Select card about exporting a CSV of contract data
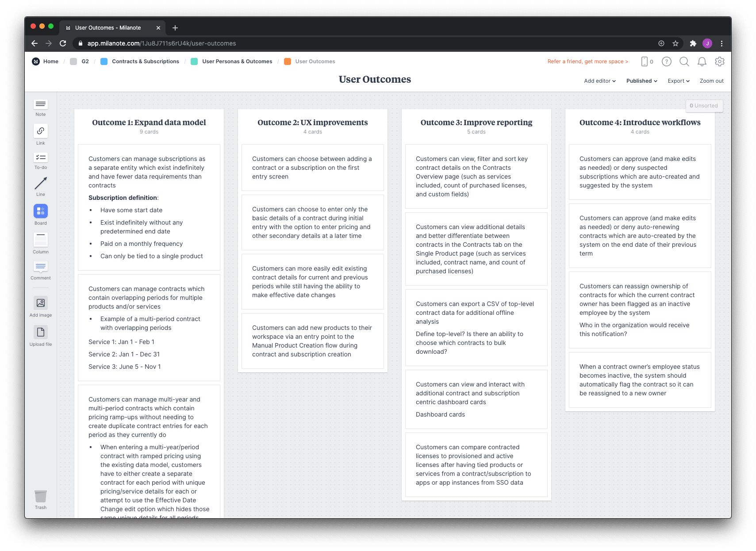 pos(476,328)
